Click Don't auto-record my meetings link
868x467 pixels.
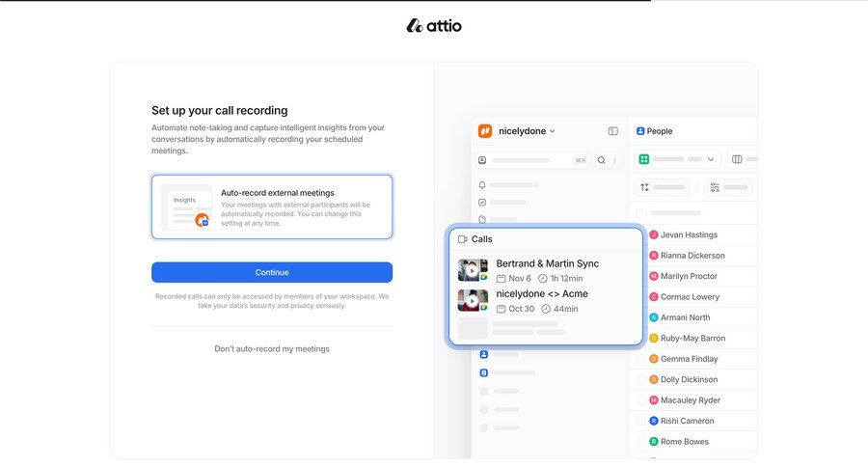click(x=272, y=348)
